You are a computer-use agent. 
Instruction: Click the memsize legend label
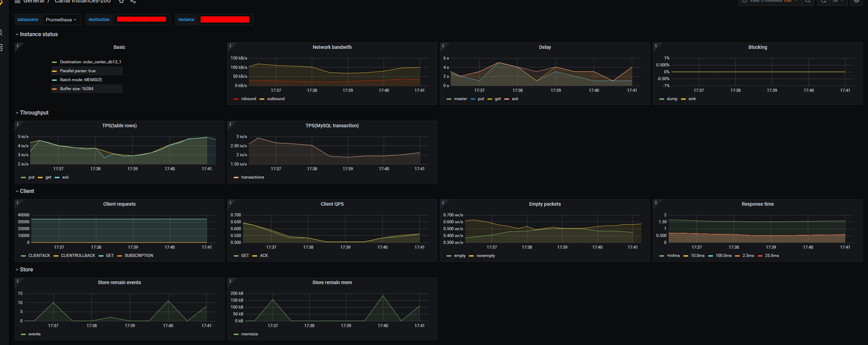pyautogui.click(x=250, y=334)
